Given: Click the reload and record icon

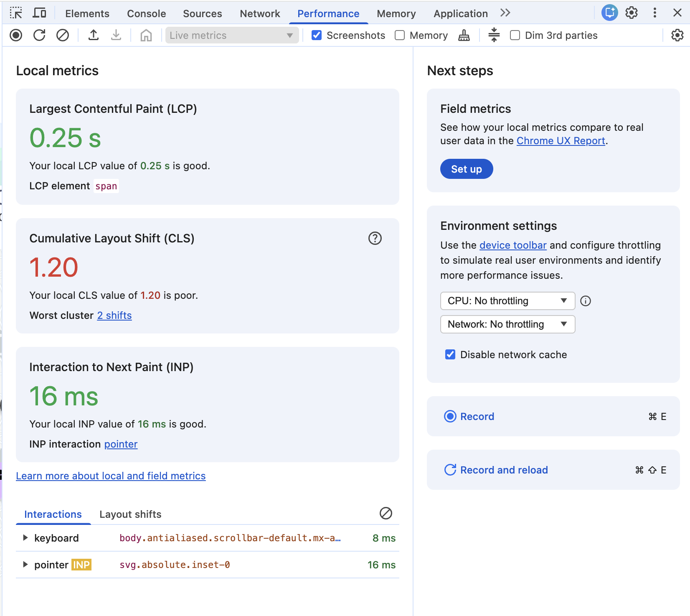Looking at the screenshot, I should click(39, 36).
